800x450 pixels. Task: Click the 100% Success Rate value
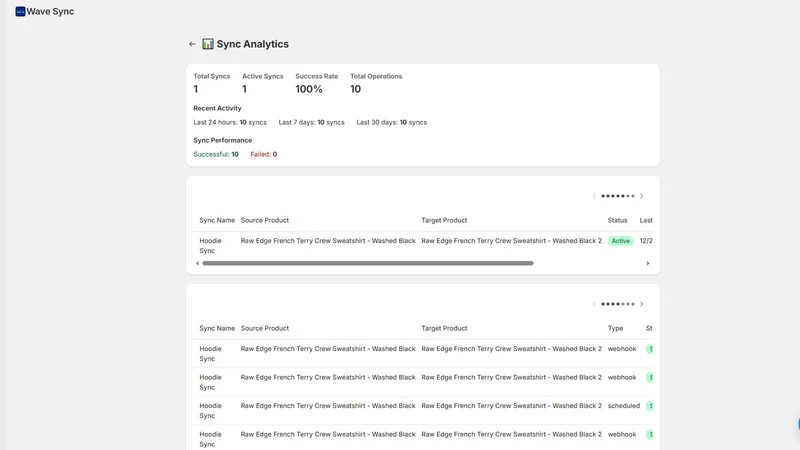[x=309, y=89]
